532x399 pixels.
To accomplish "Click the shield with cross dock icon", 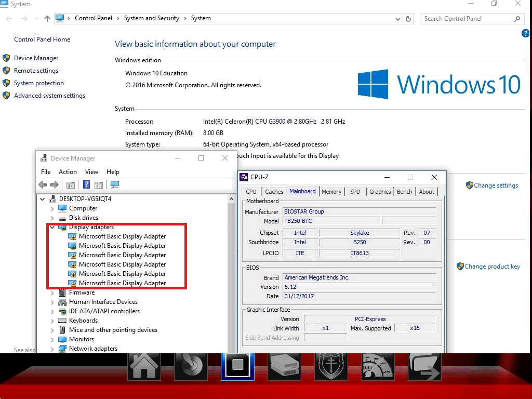I will click(x=331, y=366).
